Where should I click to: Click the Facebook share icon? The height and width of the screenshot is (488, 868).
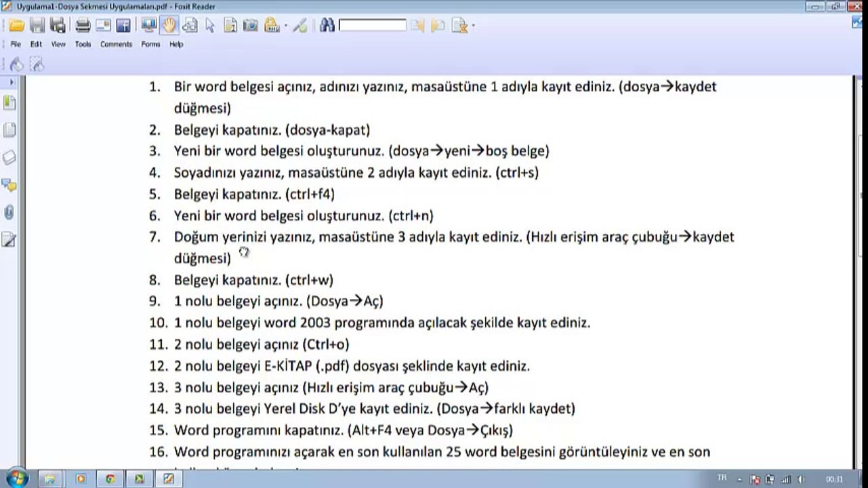123,26
